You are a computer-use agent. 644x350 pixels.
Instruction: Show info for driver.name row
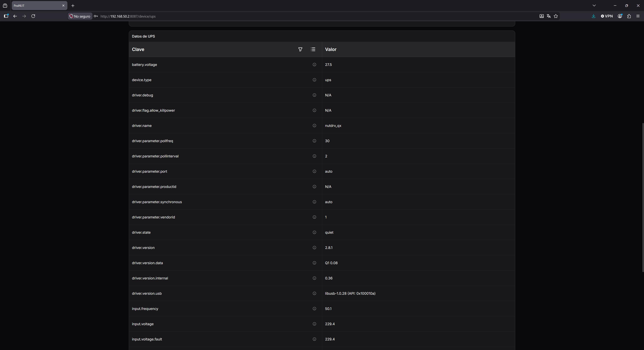click(x=314, y=126)
